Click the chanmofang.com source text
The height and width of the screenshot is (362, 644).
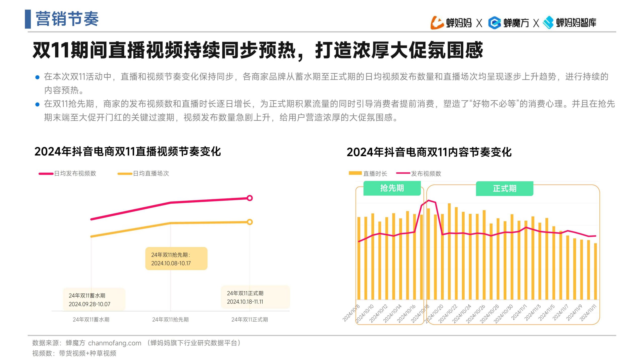114,343
